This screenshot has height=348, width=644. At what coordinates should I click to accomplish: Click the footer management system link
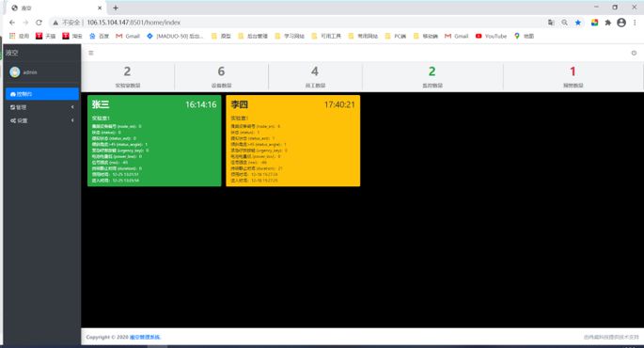145,338
